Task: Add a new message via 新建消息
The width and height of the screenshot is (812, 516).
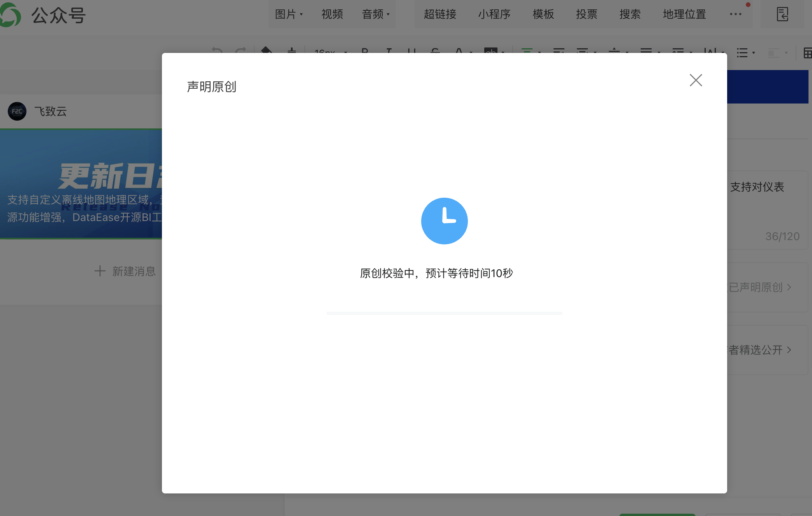Action: pyautogui.click(x=125, y=271)
